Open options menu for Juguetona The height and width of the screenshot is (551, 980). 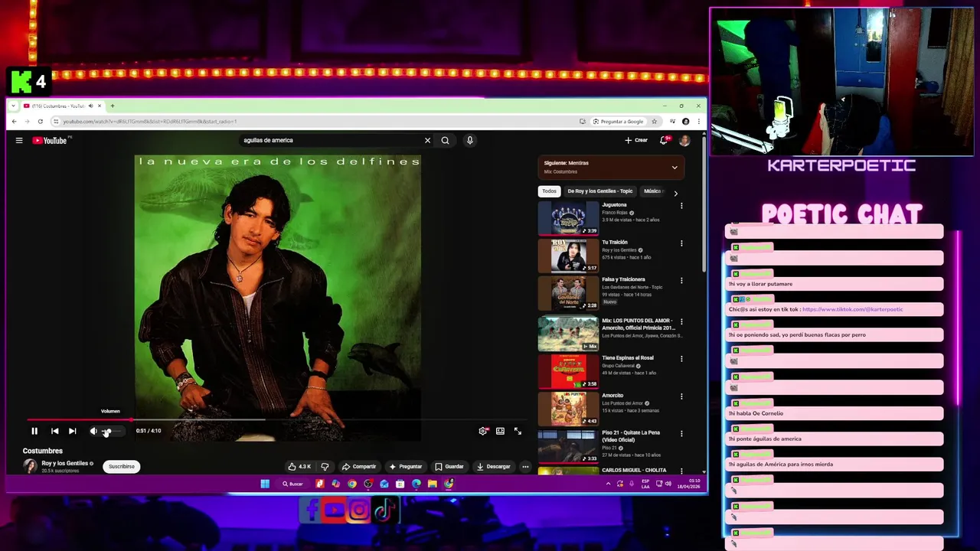click(x=681, y=206)
